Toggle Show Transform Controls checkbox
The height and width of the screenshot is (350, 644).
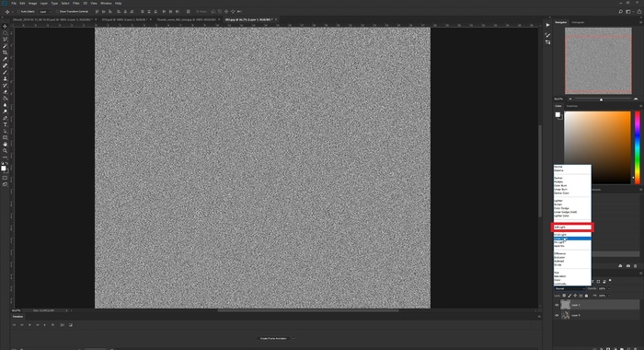tap(57, 12)
